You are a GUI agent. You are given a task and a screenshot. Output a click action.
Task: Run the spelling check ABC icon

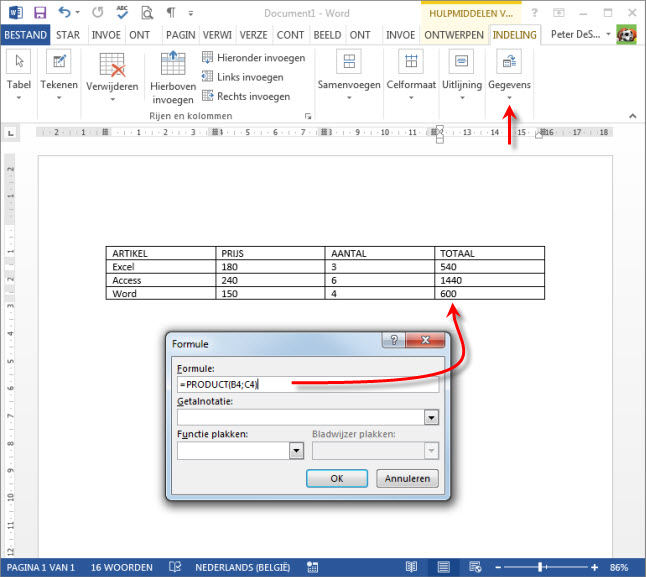click(122, 12)
